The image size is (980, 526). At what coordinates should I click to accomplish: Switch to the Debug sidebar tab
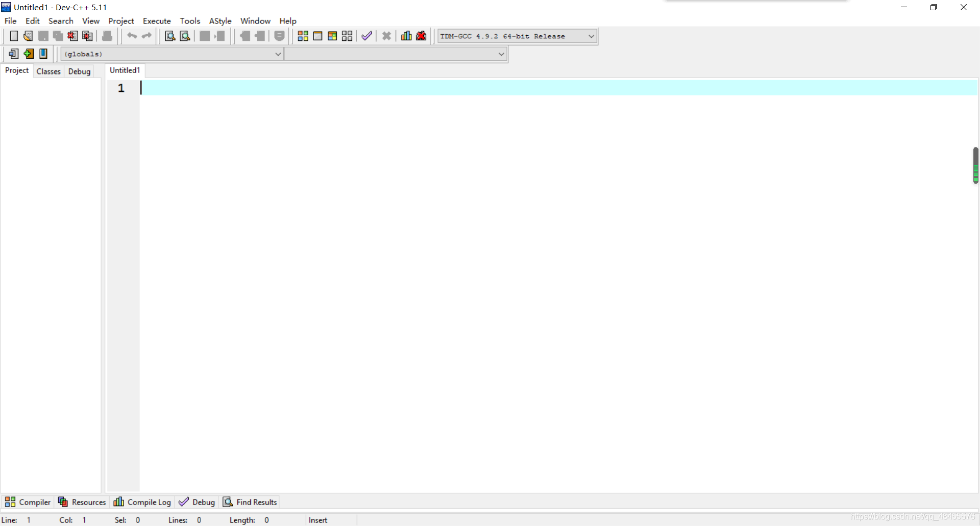[79, 71]
